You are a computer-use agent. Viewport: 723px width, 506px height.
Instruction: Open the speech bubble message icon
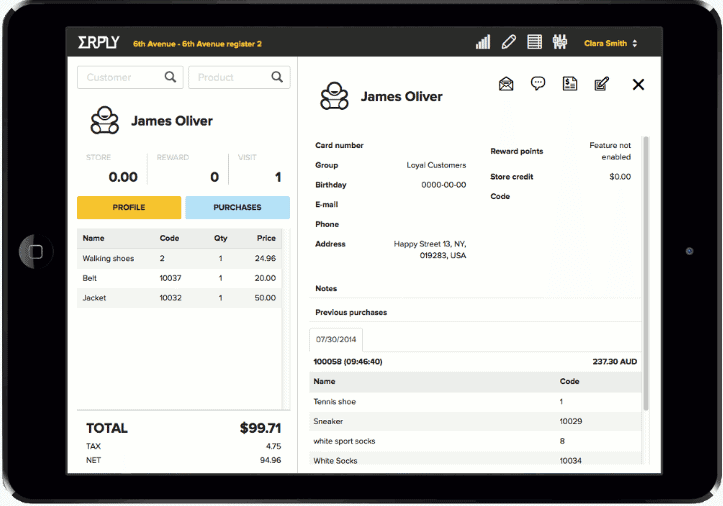click(538, 83)
